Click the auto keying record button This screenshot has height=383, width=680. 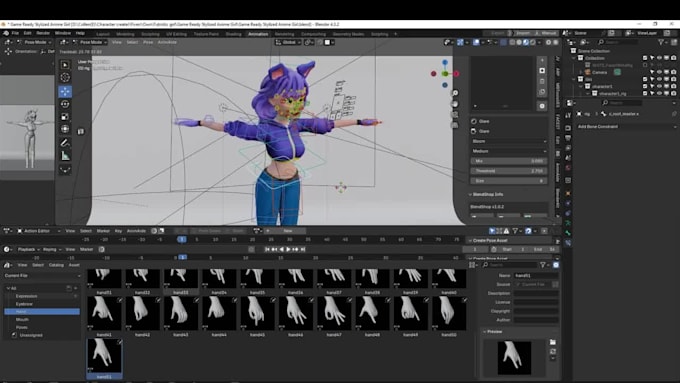[251, 249]
